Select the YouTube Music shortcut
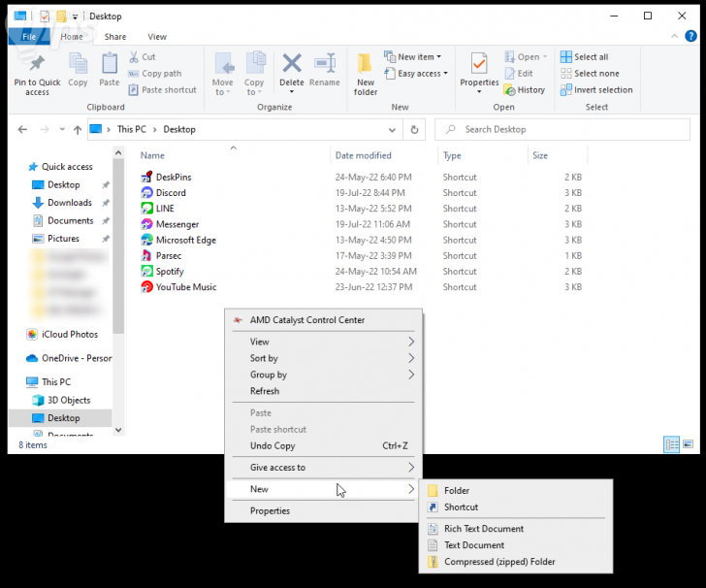 [x=186, y=287]
